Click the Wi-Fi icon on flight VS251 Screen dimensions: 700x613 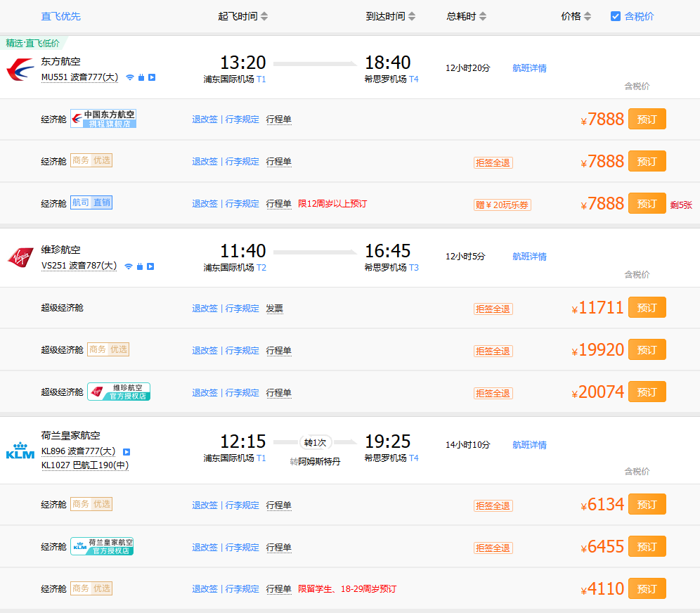click(x=129, y=266)
